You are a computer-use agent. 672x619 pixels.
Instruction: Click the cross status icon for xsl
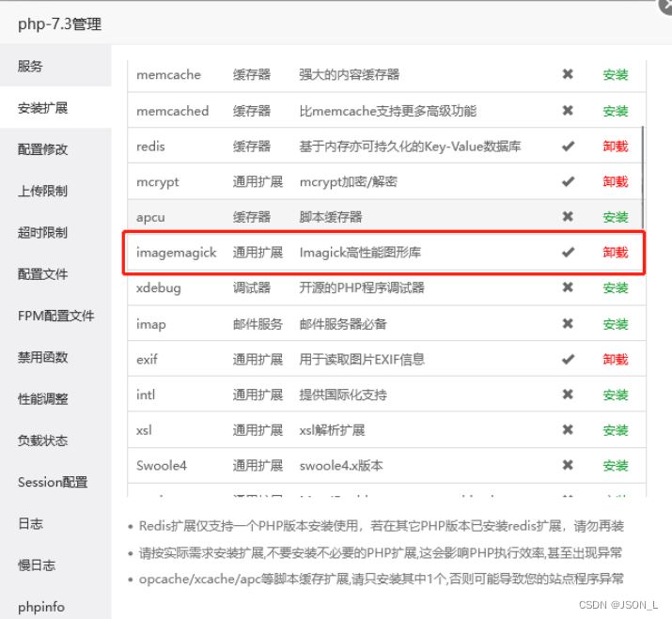[568, 429]
